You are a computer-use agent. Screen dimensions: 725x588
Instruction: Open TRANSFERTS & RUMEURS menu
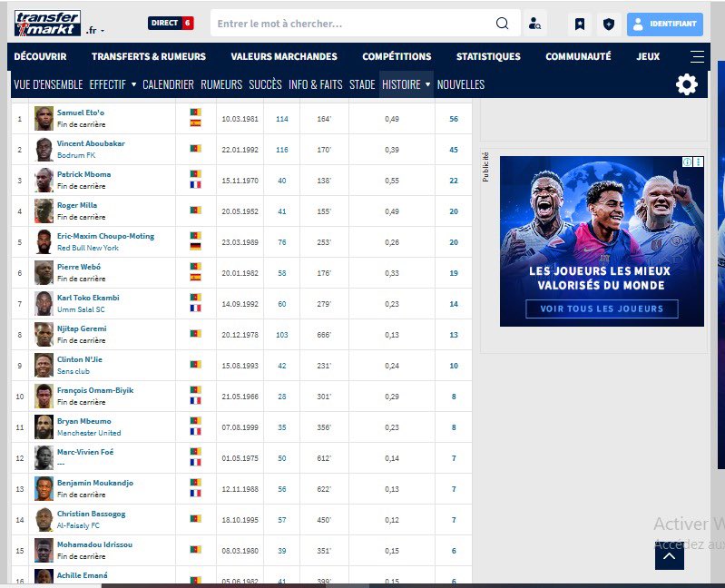coord(149,56)
